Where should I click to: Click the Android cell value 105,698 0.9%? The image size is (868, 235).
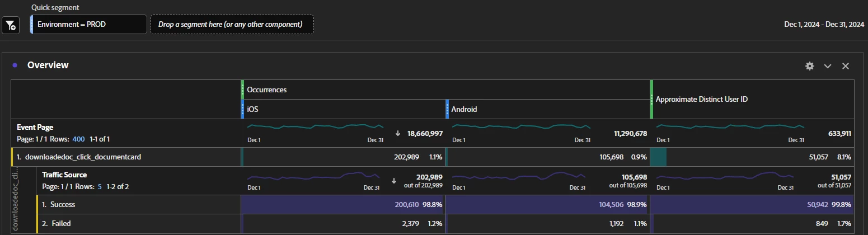click(x=548, y=157)
